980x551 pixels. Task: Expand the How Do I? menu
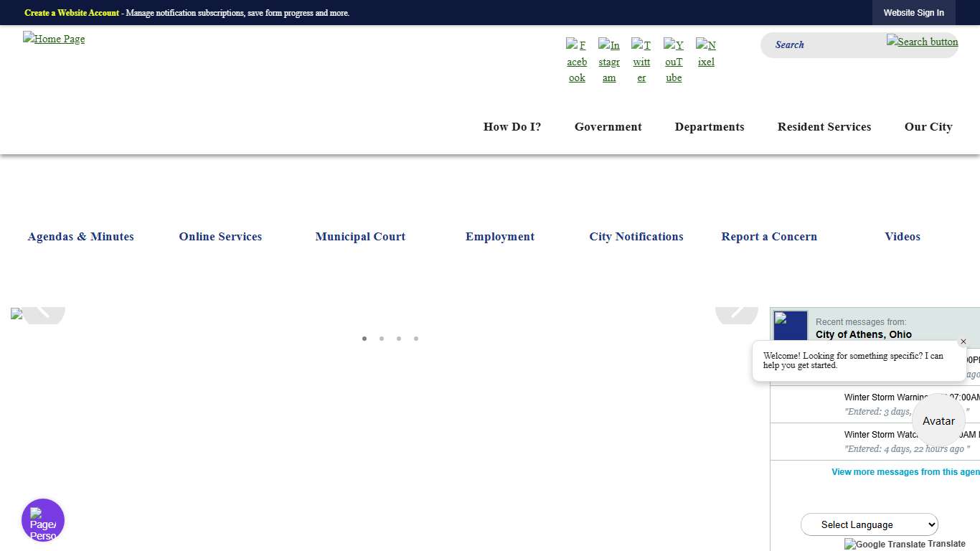point(512,127)
